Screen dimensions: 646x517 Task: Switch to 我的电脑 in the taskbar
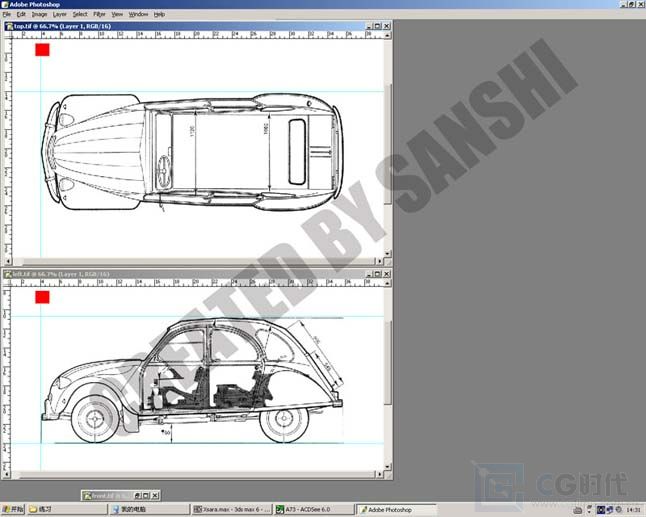tap(150, 510)
